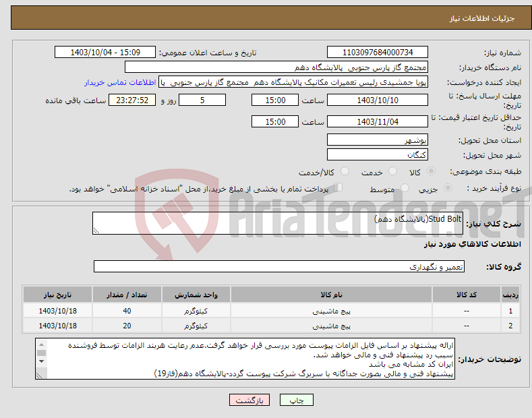
Task: Click the اطلاعات کالاهای مورد نیاز heading
Action: click(472, 244)
